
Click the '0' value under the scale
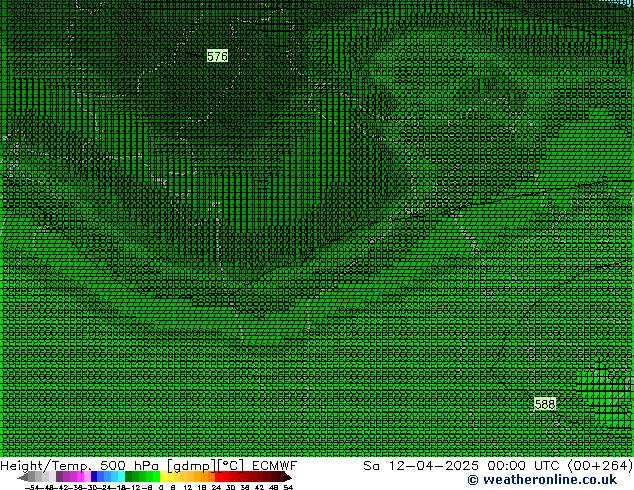(161, 487)
